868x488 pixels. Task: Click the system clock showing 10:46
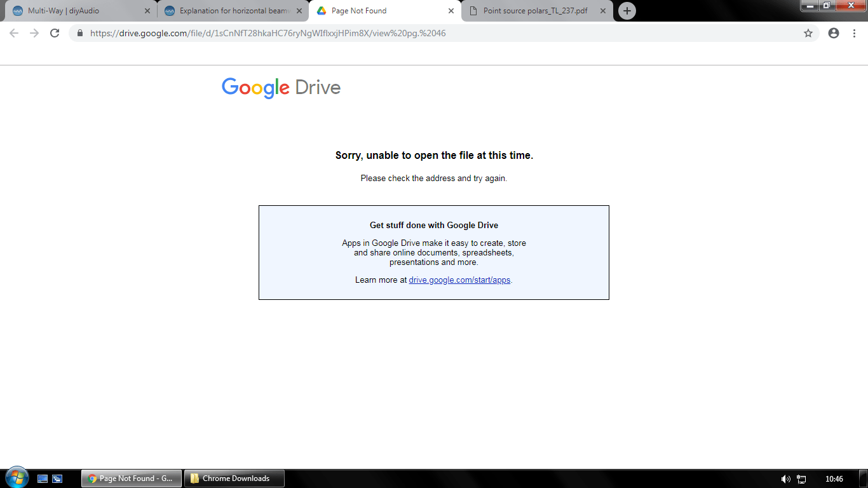[x=834, y=478]
